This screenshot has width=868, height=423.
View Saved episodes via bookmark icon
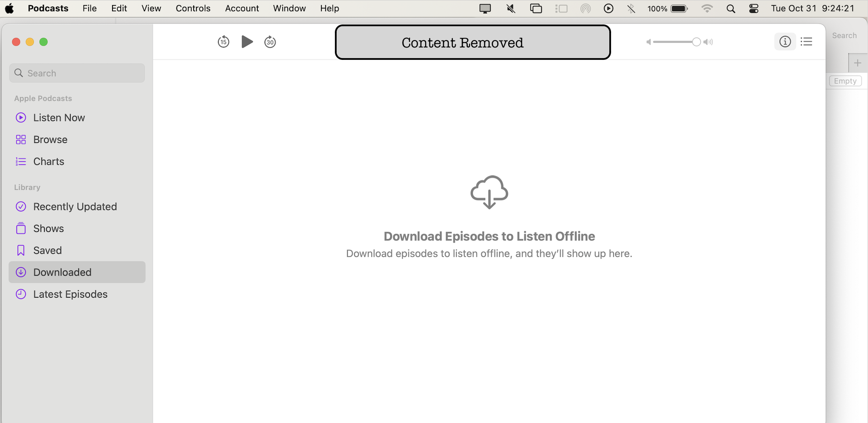pos(21,250)
